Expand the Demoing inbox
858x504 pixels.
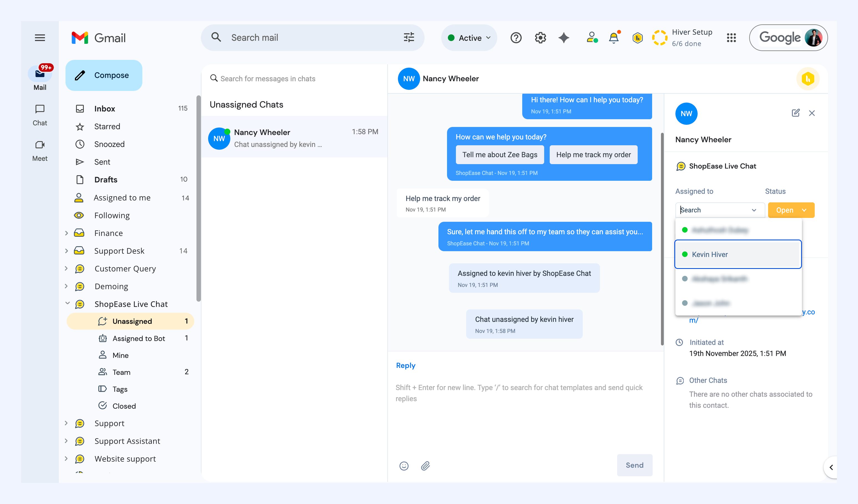coord(66,286)
